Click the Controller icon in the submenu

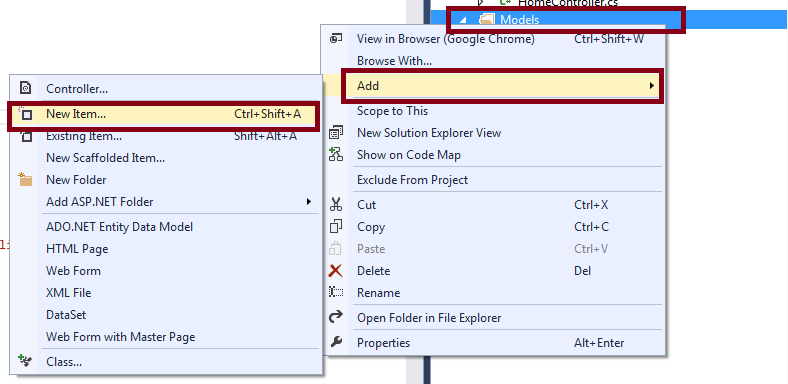pyautogui.click(x=25, y=88)
